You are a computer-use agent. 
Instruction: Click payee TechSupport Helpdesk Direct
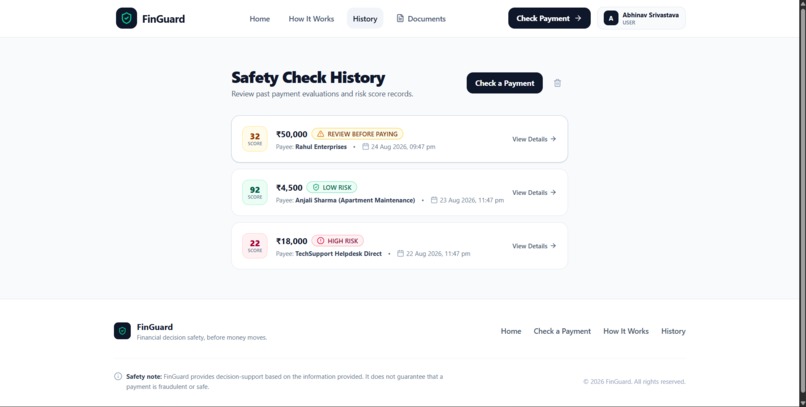click(338, 254)
